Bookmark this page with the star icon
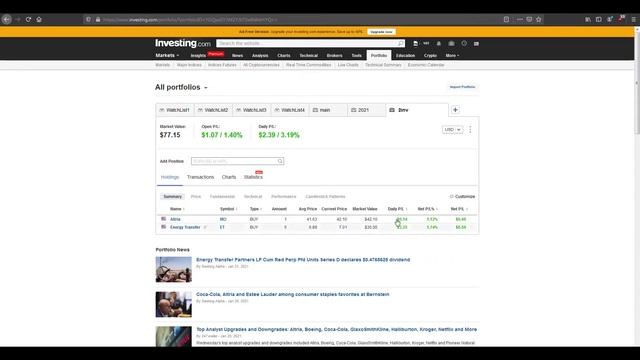640x360 pixels. point(538,19)
